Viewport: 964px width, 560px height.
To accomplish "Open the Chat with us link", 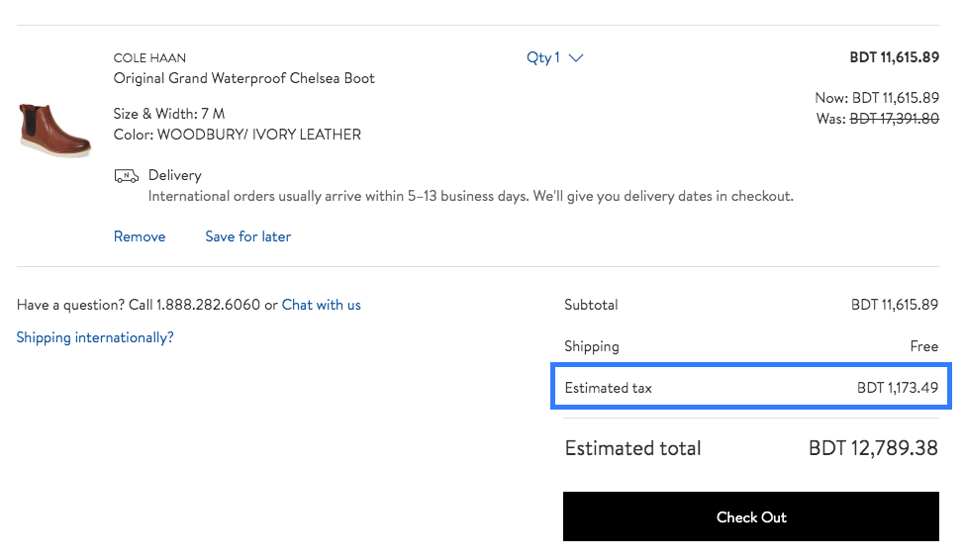I will point(321,305).
